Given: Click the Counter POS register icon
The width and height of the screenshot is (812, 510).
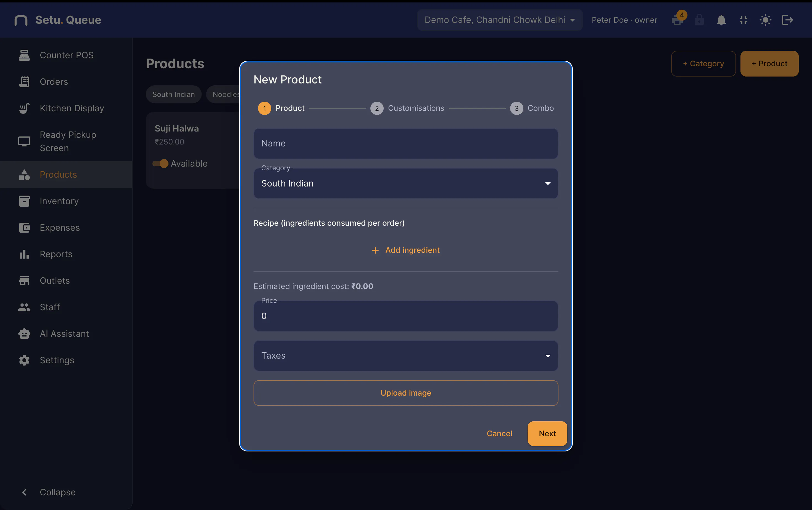Looking at the screenshot, I should [x=24, y=55].
